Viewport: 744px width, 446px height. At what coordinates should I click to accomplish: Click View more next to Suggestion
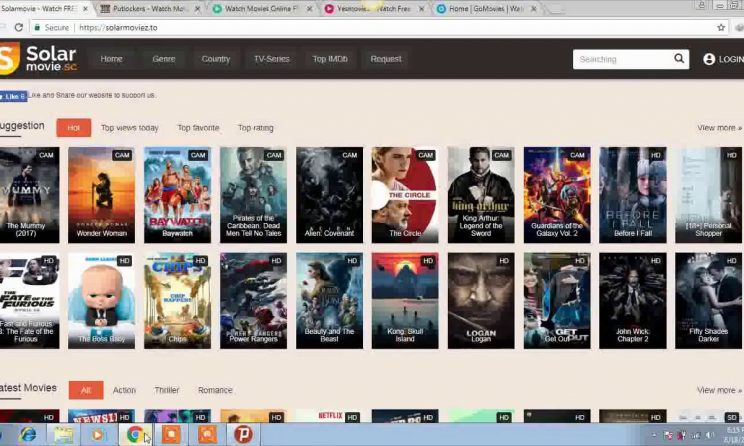[x=719, y=128]
